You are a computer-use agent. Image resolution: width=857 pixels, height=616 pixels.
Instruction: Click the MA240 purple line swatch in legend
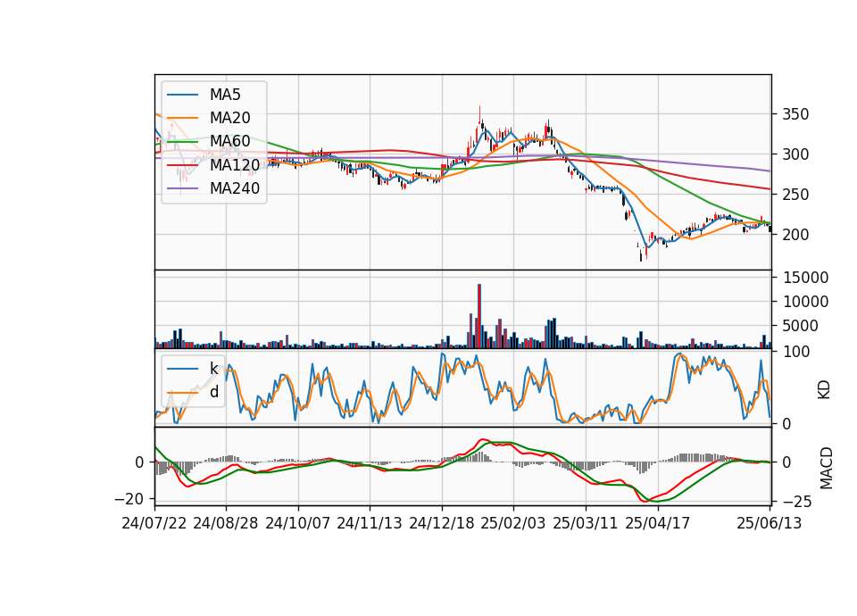[182, 188]
